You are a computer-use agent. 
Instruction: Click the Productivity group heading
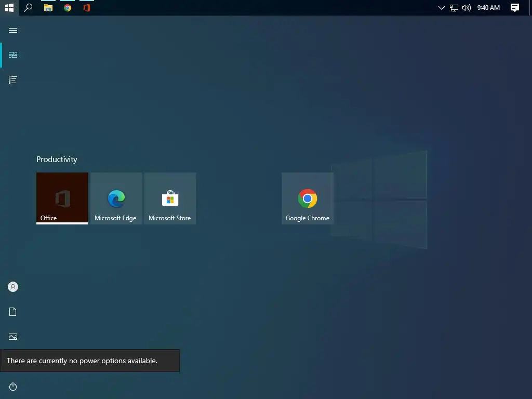tap(57, 159)
